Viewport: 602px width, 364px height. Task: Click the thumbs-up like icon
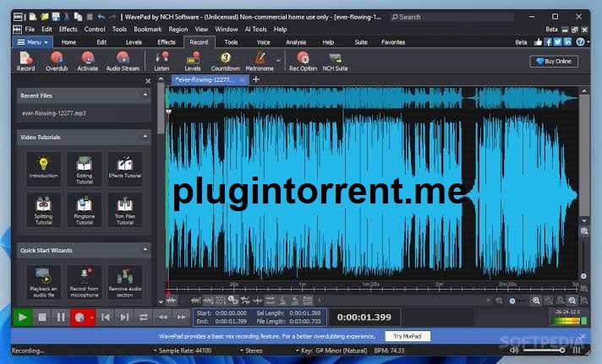[x=538, y=42]
